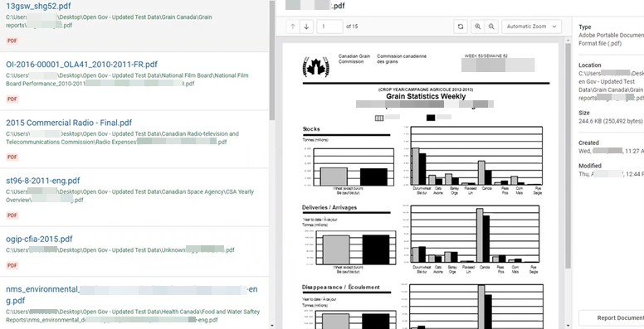
Task: Open the nms_environmental PDF result
Action: [131, 294]
